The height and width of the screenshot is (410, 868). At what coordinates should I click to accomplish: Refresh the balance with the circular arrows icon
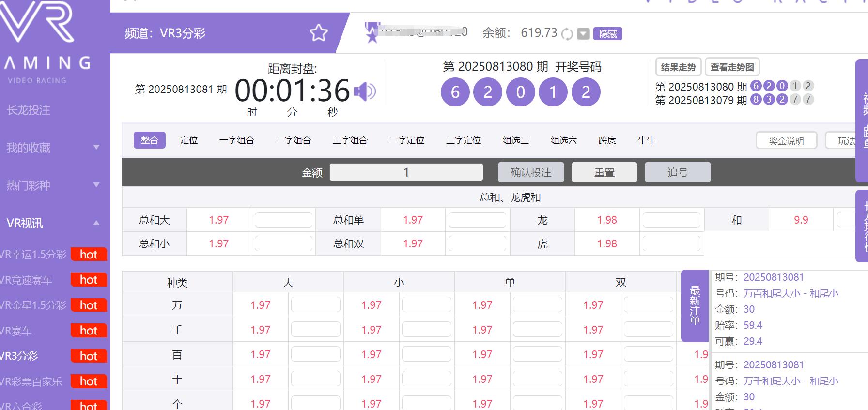point(567,33)
